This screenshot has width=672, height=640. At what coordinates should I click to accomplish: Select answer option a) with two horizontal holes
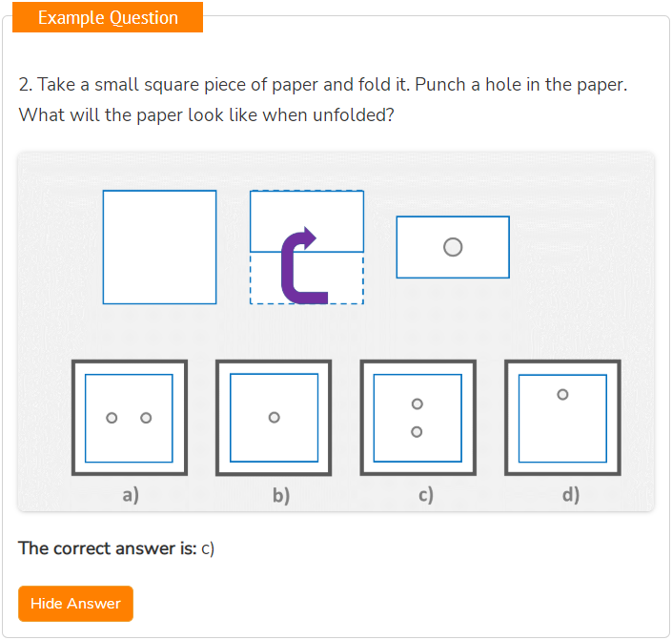pyautogui.click(x=130, y=418)
